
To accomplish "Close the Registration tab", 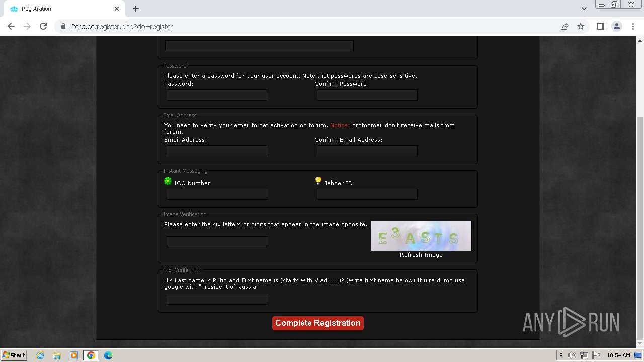I will tap(117, 9).
